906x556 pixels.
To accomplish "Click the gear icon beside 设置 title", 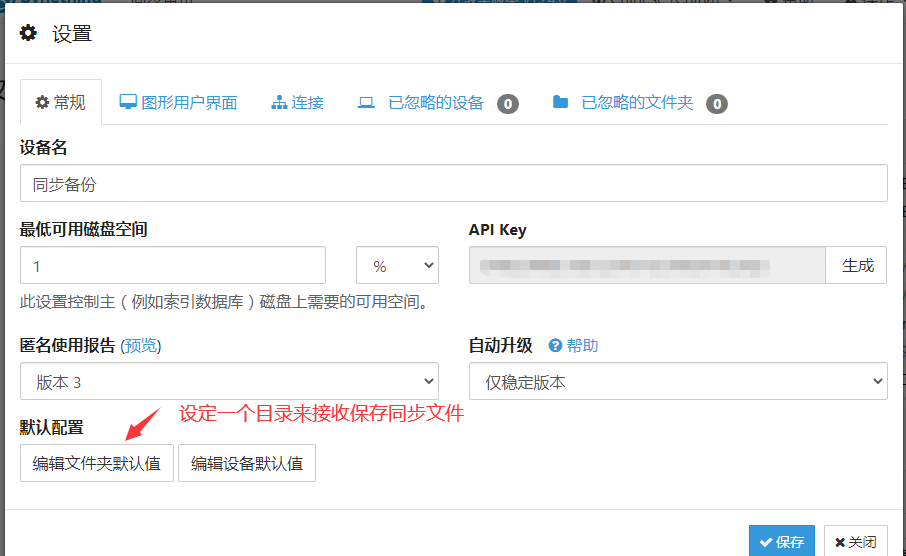I will [x=29, y=33].
